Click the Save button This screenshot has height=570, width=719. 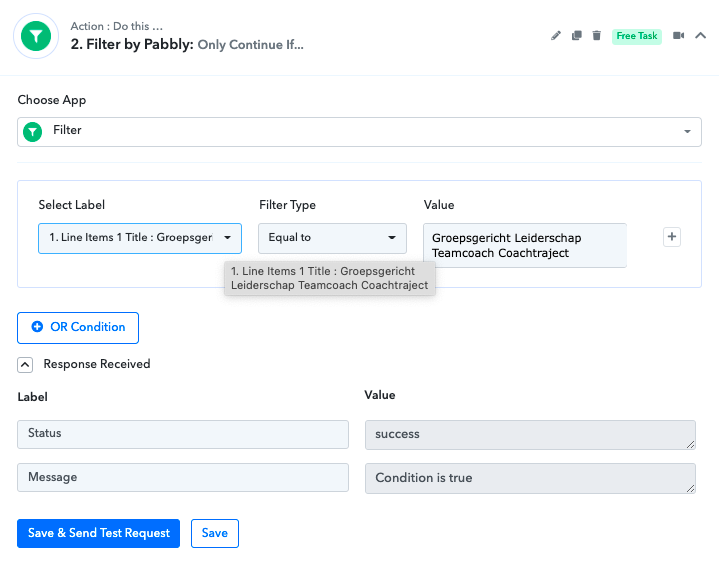pos(215,533)
